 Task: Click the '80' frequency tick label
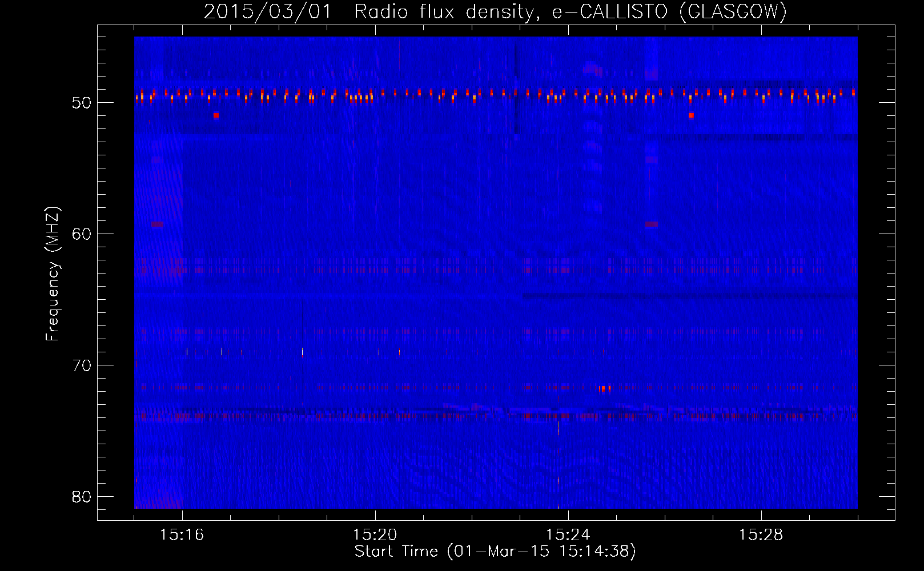[82, 497]
